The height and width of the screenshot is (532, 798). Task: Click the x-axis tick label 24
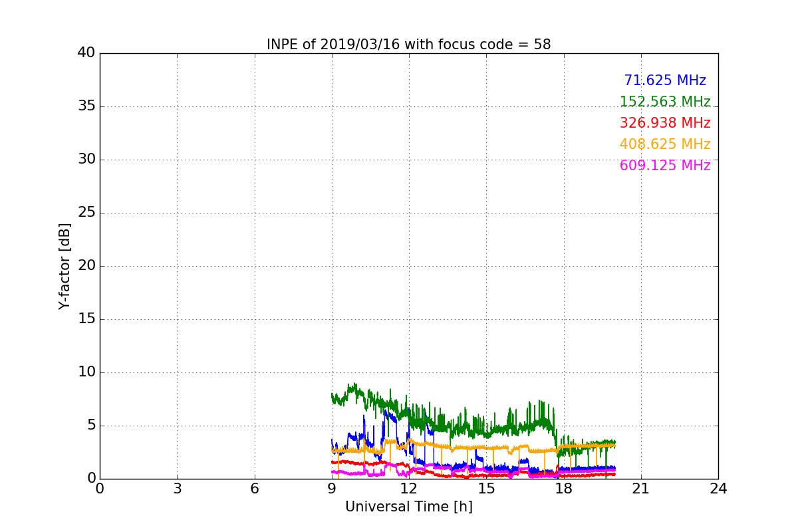pos(718,489)
